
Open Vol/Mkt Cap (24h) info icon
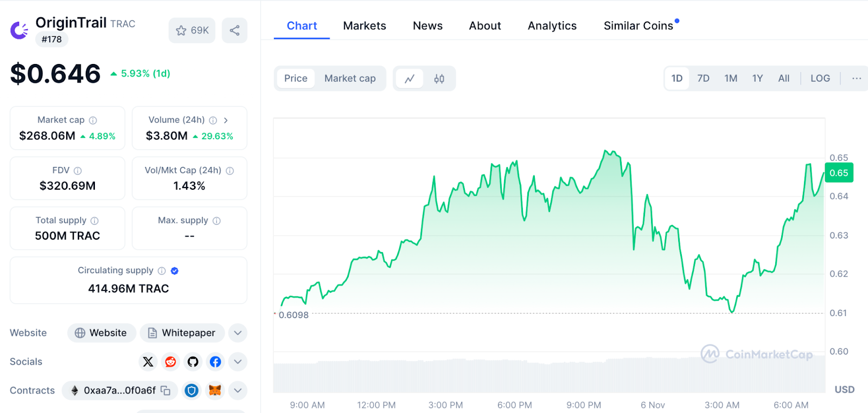(230, 171)
